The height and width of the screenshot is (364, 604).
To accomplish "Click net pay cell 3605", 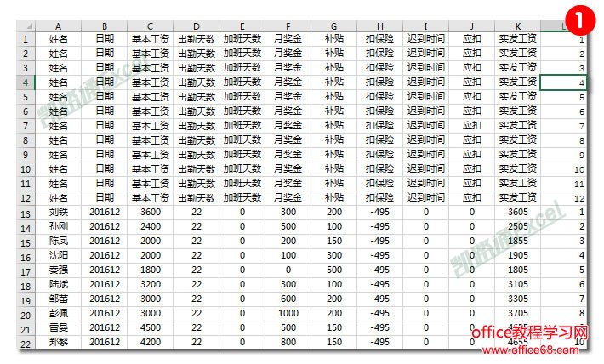I will click(x=518, y=212).
